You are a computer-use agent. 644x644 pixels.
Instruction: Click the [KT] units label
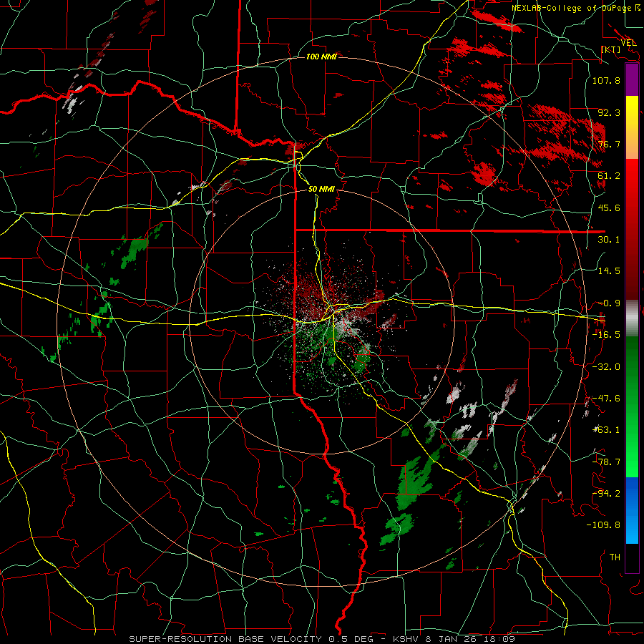coord(611,49)
